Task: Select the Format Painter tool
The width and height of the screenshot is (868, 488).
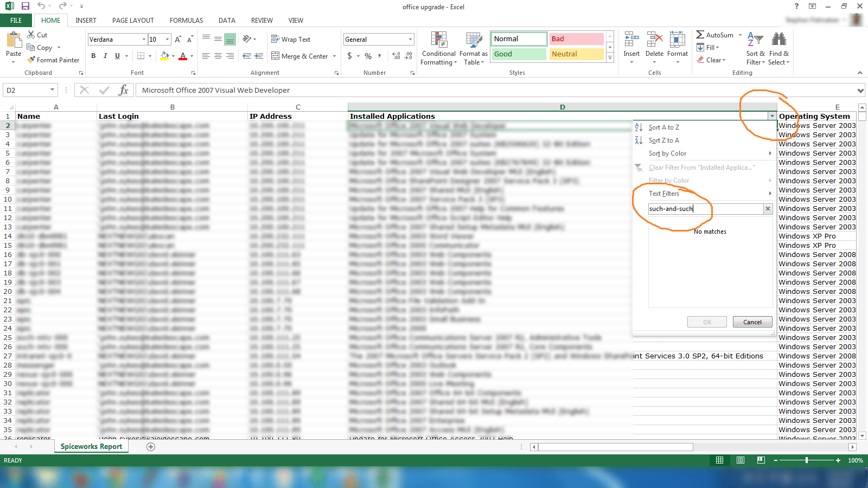Action: (53, 60)
